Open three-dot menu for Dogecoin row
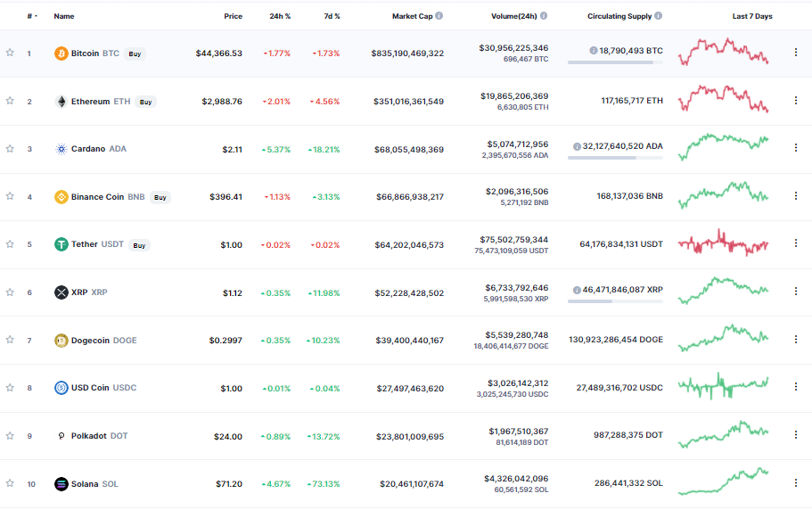The width and height of the screenshot is (812, 510). [796, 339]
